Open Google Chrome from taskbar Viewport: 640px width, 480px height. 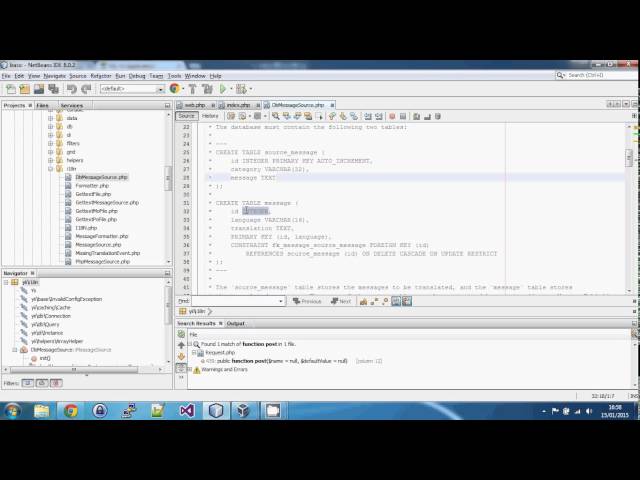(x=71, y=411)
